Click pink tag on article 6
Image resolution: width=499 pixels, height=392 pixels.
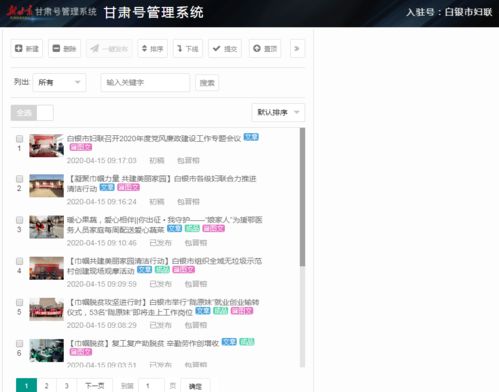pos(81,352)
